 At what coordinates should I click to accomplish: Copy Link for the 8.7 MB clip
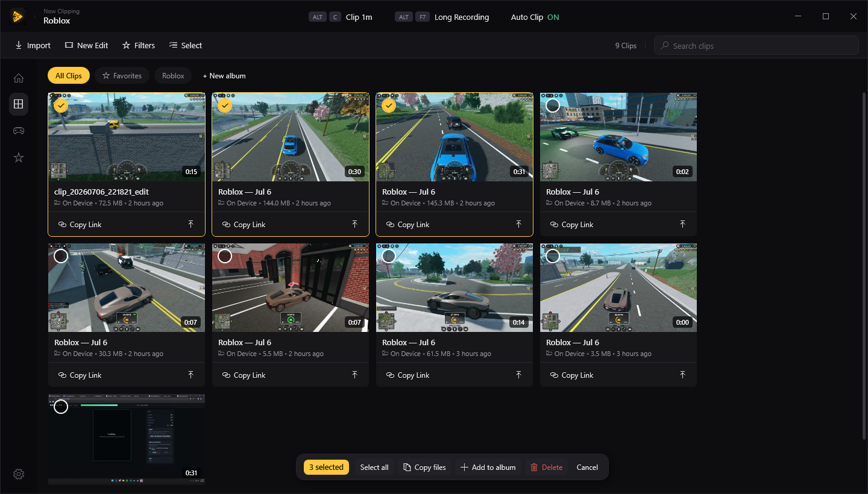coord(571,224)
